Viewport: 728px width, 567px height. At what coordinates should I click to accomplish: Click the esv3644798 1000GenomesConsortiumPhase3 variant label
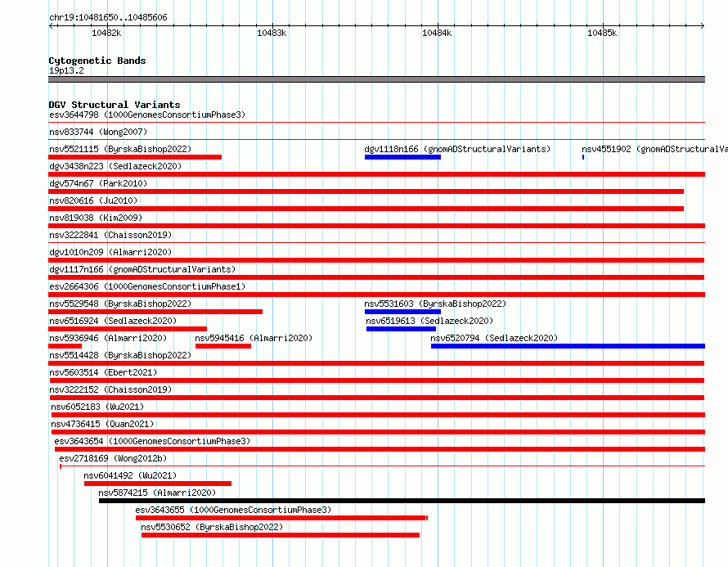147,115
